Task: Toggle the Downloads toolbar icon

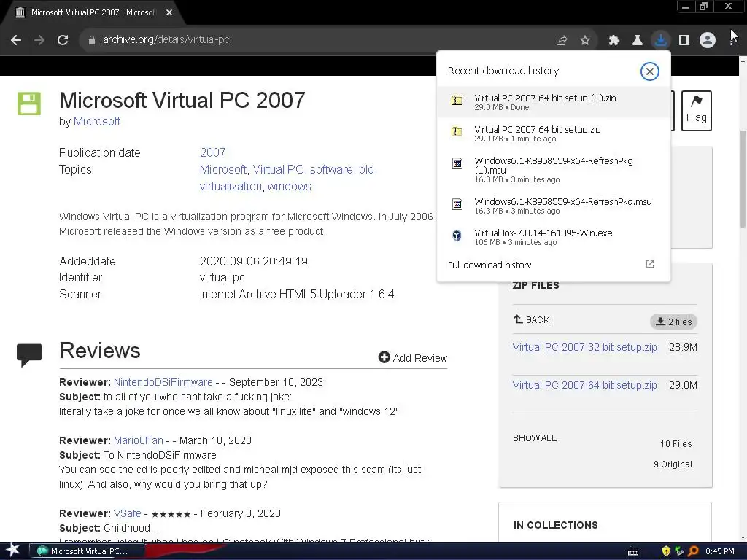Action: [x=660, y=40]
